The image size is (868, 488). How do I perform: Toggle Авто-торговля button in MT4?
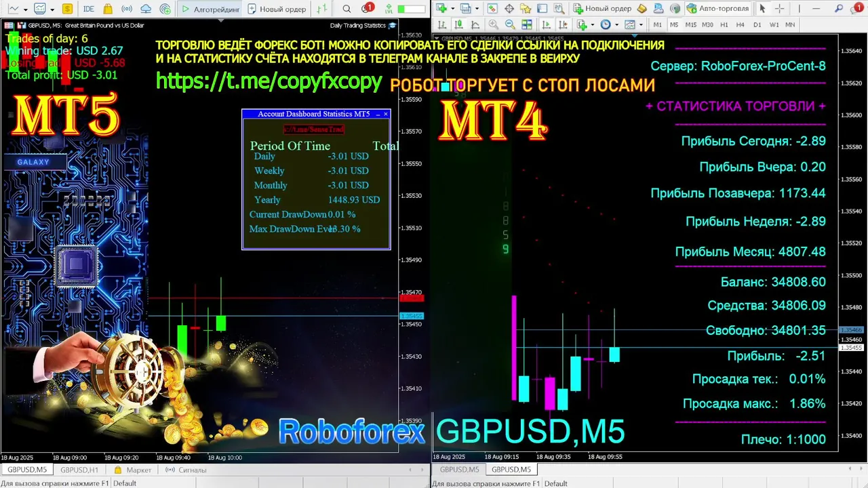pos(717,9)
